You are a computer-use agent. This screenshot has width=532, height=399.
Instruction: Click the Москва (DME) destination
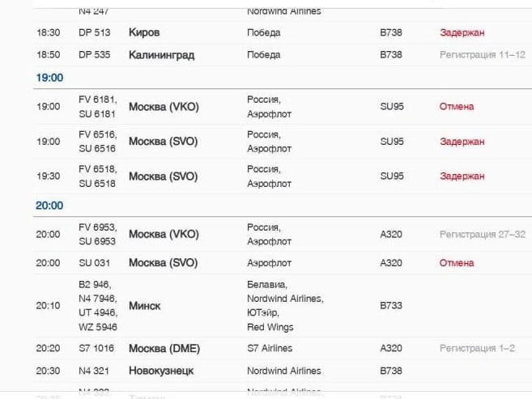point(164,349)
